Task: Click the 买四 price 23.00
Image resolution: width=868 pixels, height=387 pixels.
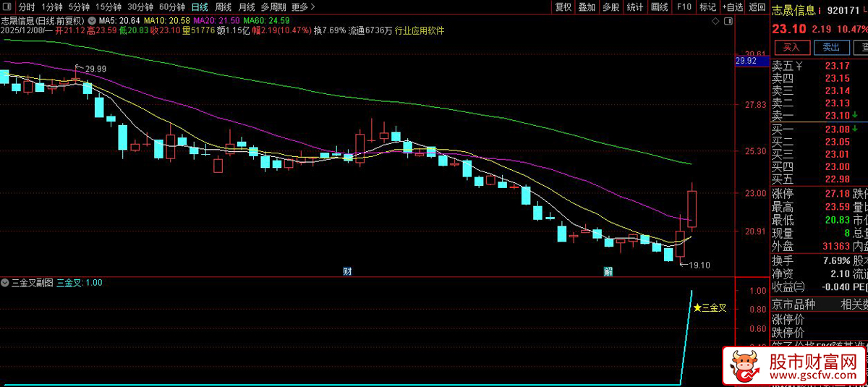Action: 837,166
